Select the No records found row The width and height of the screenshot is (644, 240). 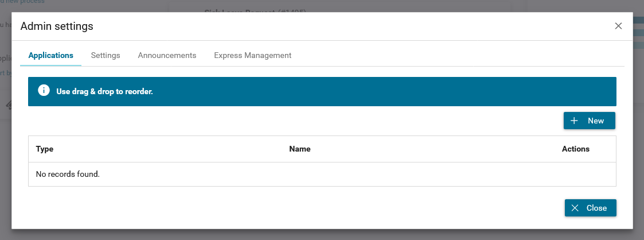pos(322,174)
